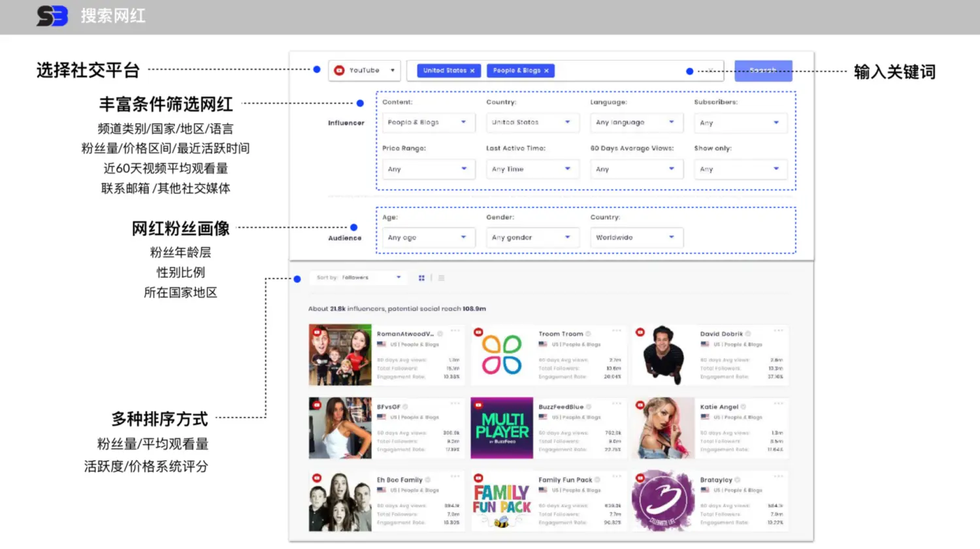Switch to list view icon
Image resolution: width=980 pixels, height=549 pixels.
pyautogui.click(x=442, y=278)
